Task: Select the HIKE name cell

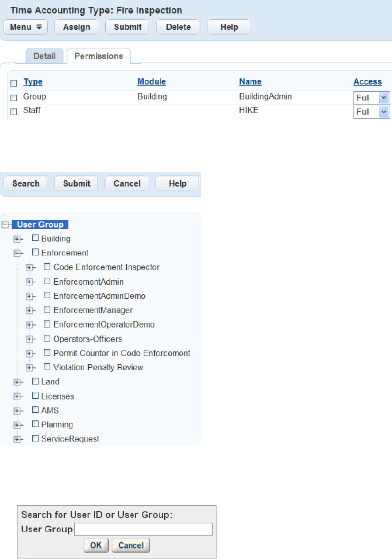Action: click(248, 110)
